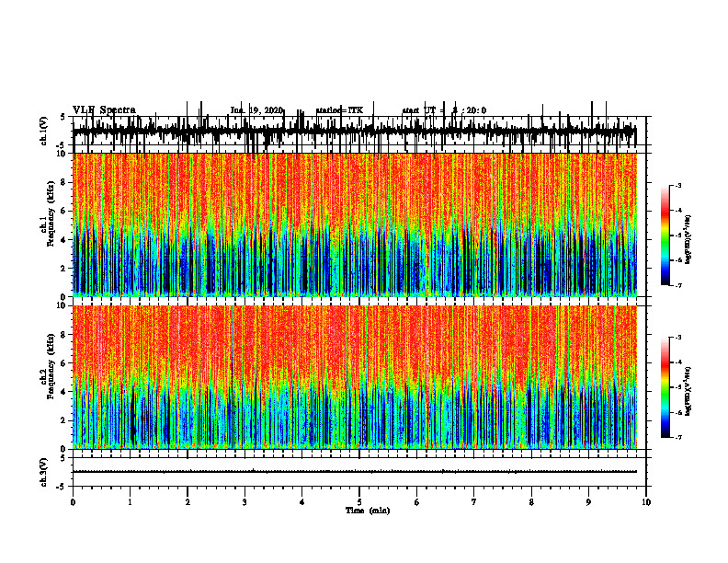728x563 pixels.
Task: Click the "8" kHz tick of ch.1 spectrogram
Action: click(63, 182)
